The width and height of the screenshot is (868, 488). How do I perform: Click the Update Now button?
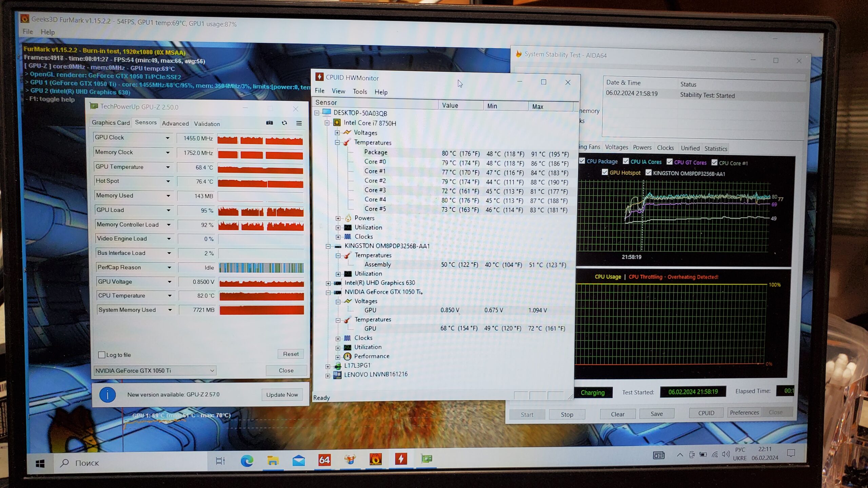pyautogui.click(x=282, y=394)
